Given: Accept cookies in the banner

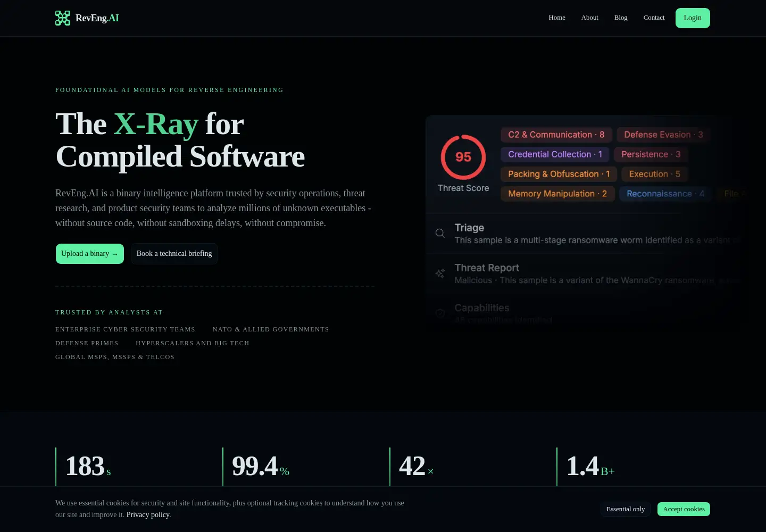Looking at the screenshot, I should (684, 509).
